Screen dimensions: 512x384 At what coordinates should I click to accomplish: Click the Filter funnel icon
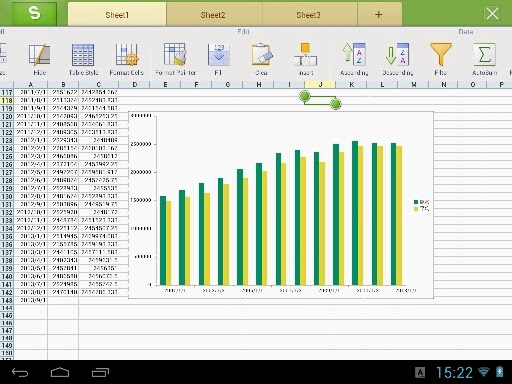[441, 54]
